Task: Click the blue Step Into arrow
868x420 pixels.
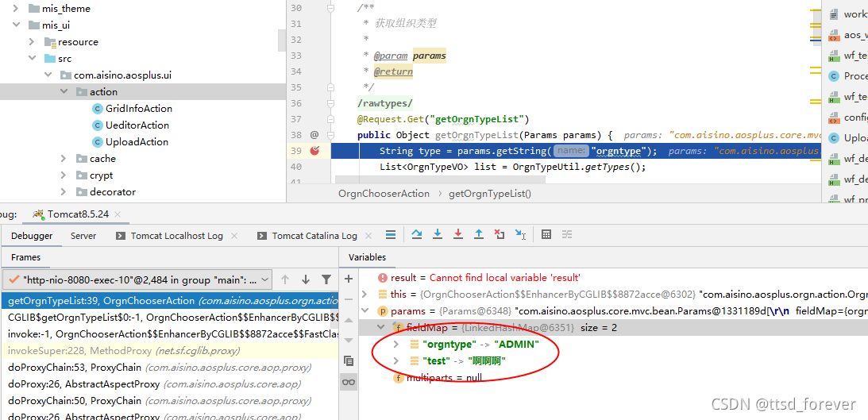Action: [438, 235]
